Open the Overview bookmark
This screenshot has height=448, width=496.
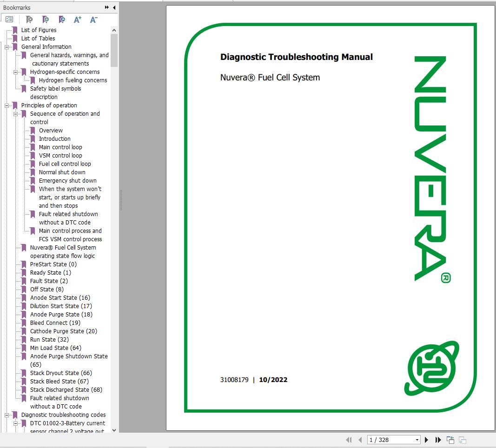[x=51, y=130]
